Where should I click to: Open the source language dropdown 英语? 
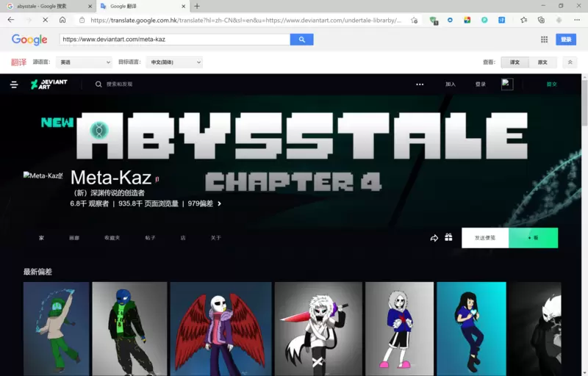click(x=84, y=62)
